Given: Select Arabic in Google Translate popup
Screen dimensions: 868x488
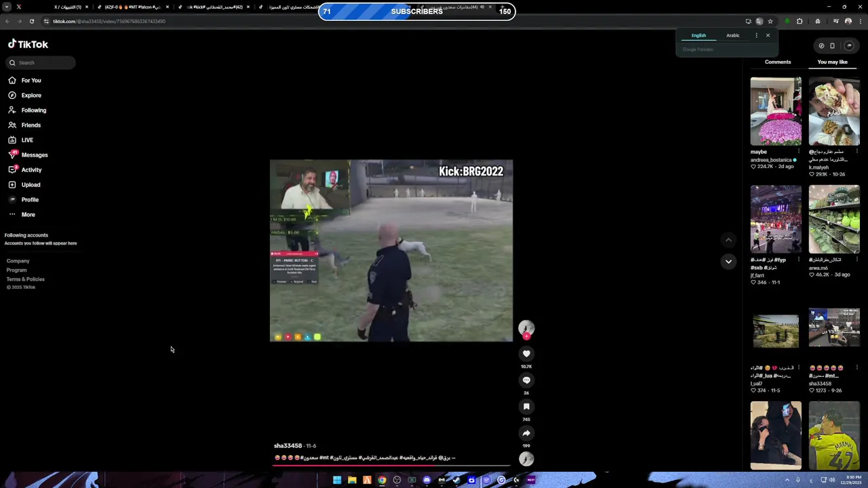Looking at the screenshot, I should 733,35.
